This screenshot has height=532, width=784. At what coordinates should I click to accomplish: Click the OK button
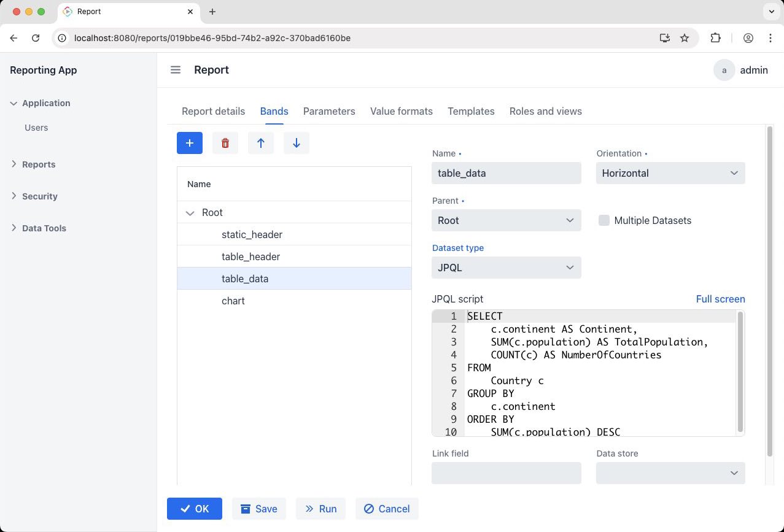(x=195, y=509)
